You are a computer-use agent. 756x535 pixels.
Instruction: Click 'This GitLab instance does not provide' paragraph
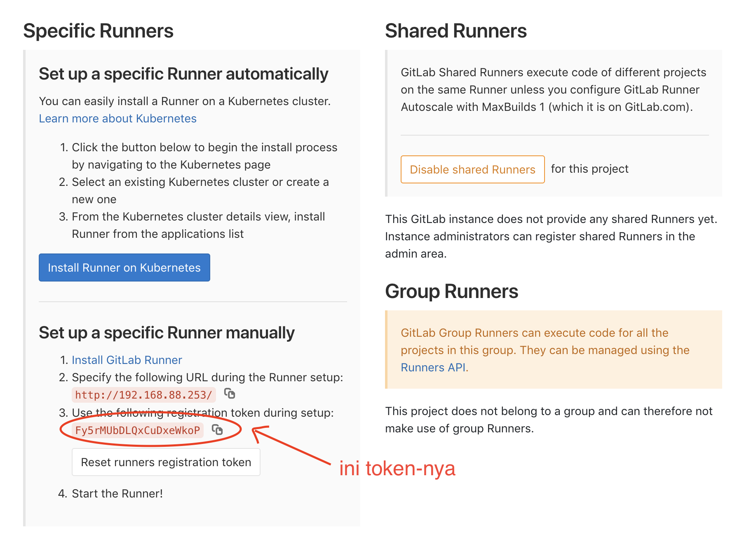point(552,236)
